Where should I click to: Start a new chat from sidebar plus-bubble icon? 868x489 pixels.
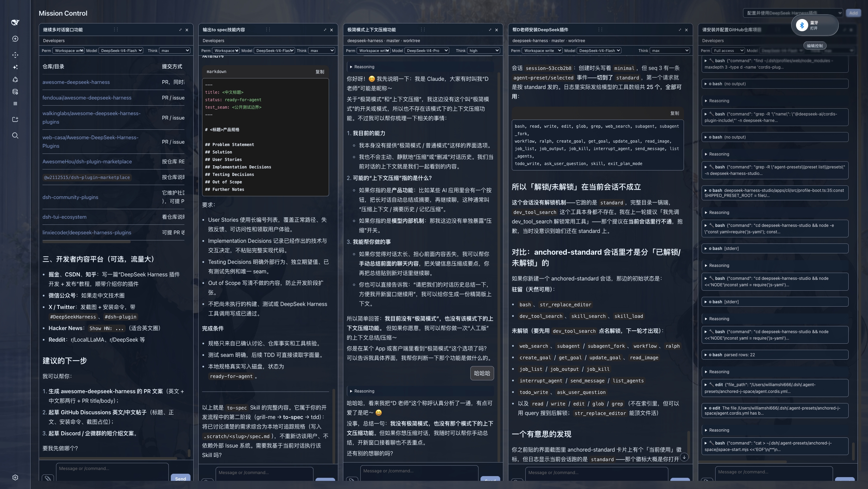[x=15, y=39]
